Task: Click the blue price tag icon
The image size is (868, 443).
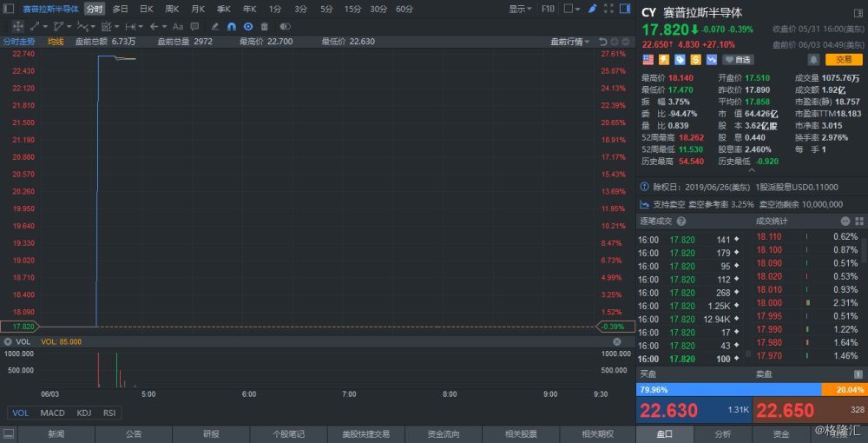Action: coord(680,59)
